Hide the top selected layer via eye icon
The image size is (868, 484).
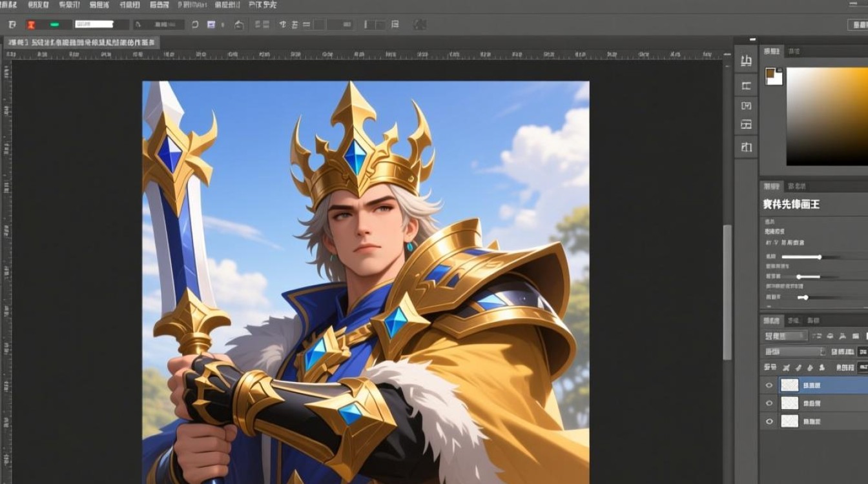tap(769, 385)
